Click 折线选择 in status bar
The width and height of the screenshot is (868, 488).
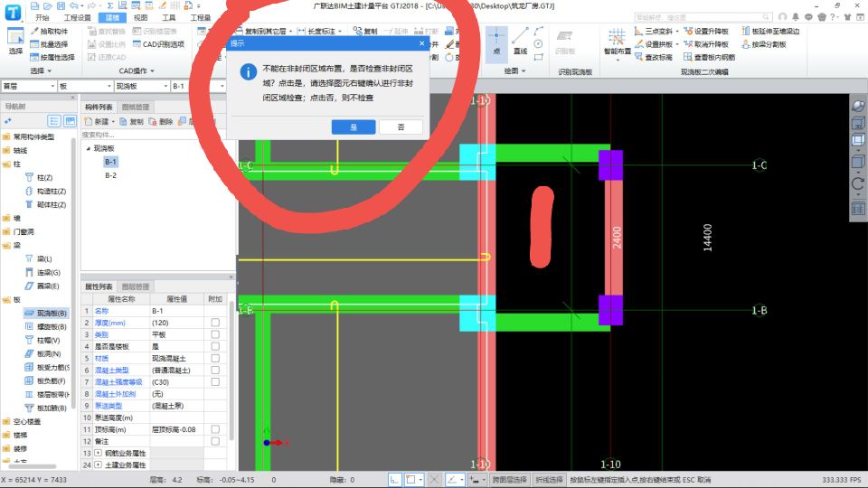click(x=549, y=480)
